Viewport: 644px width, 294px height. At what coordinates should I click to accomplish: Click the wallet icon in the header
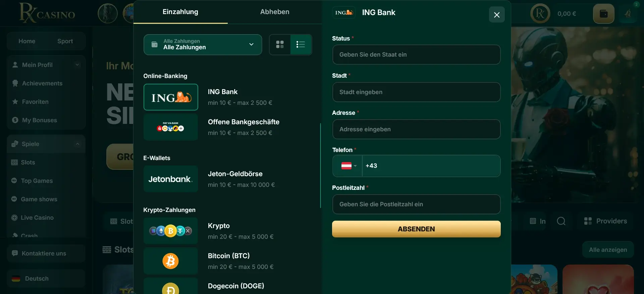click(603, 14)
